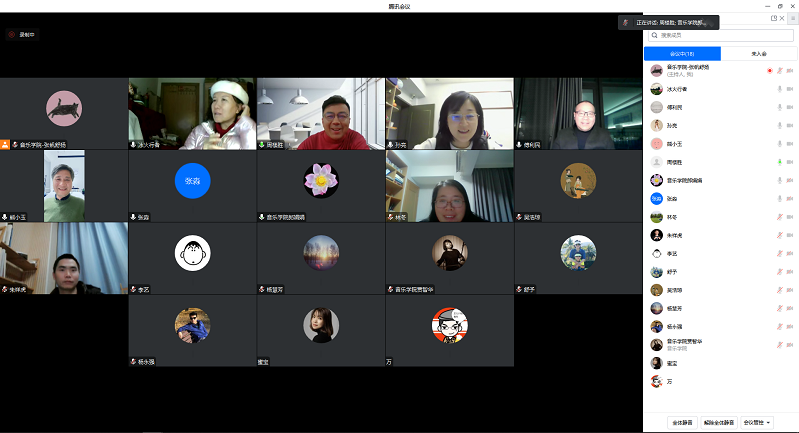This screenshot has height=433, width=799.
Task: Click camera icon on 傅利民 row
Action: [x=790, y=107]
